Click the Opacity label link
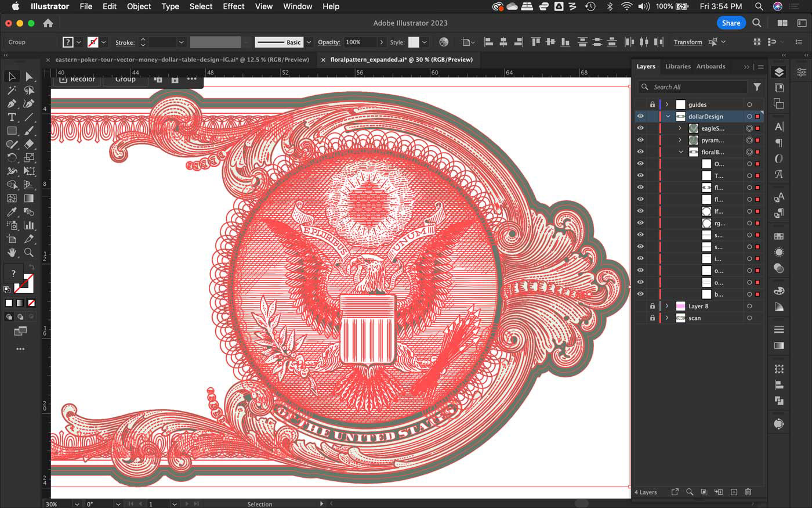This screenshot has width=812, height=508. 329,42
